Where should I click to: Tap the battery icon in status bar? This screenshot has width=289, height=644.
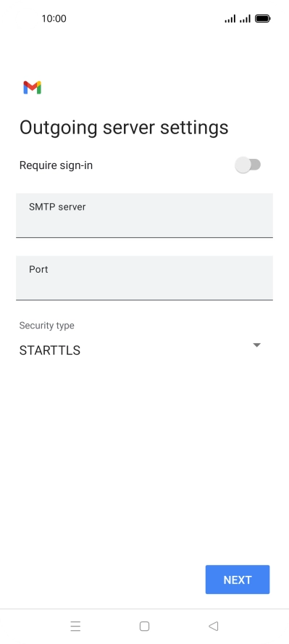(263, 18)
